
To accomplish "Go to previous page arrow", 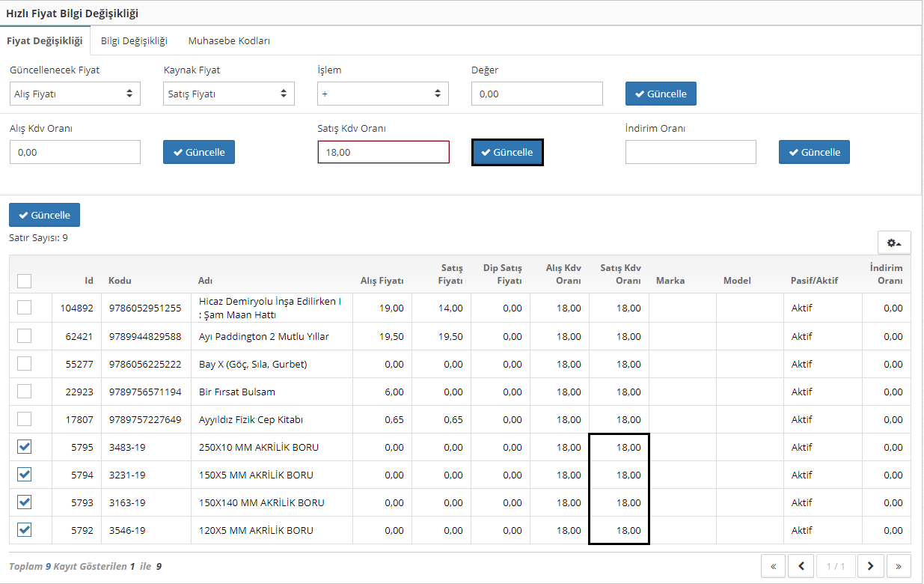I will (x=801, y=566).
